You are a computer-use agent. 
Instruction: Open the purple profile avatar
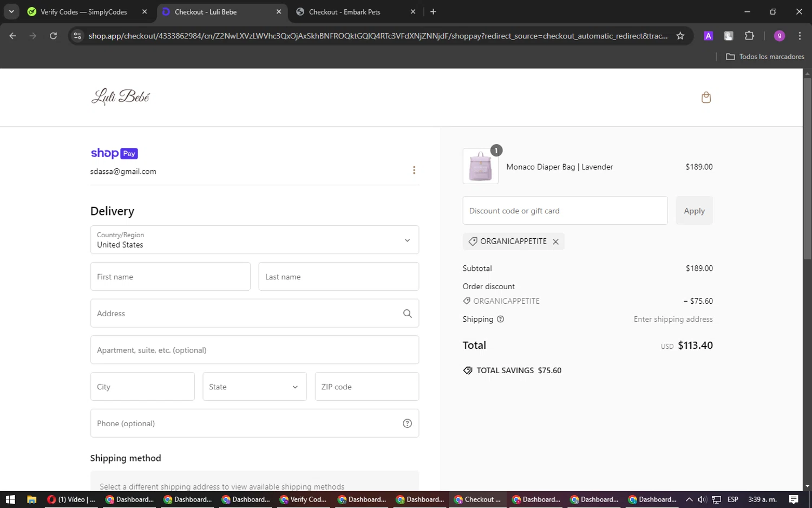[x=780, y=36]
